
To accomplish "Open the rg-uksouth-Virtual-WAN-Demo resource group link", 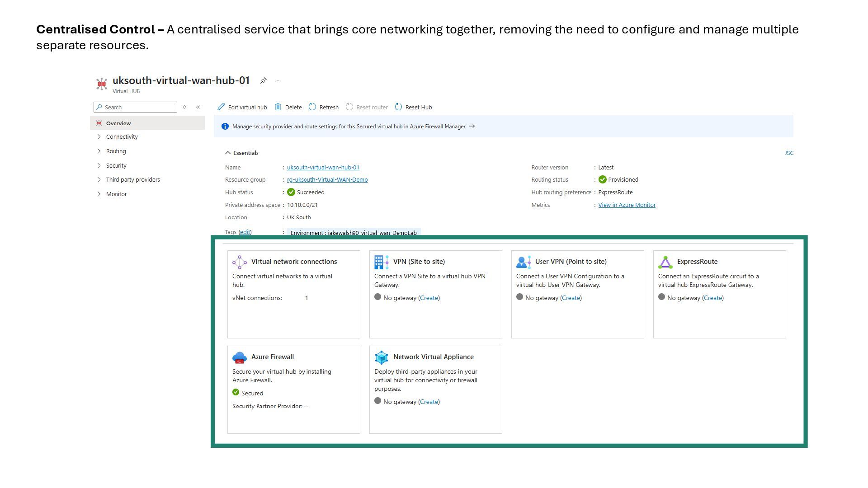I will pyautogui.click(x=327, y=179).
